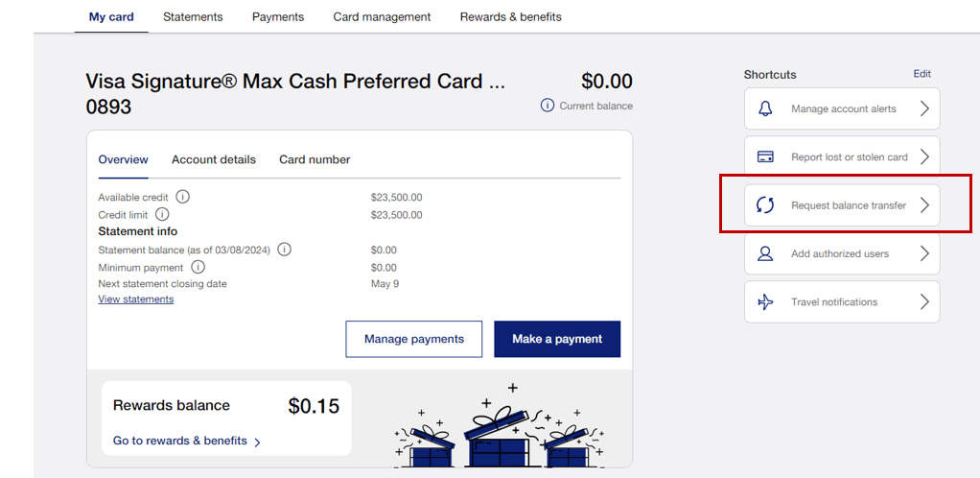Open the Card management tab
Image resolution: width=980 pixels, height=478 pixels.
pyautogui.click(x=382, y=17)
